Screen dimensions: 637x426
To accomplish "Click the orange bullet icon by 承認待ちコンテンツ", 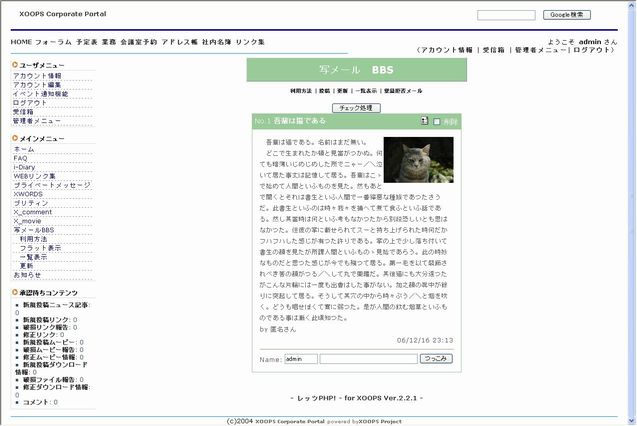I will (16, 292).
